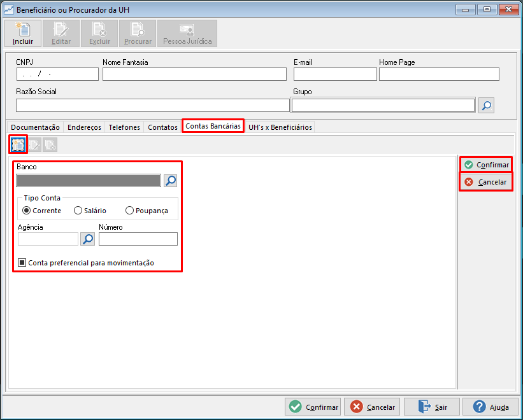Toggle Conta preferencial para movimentação checkbox
523x420 pixels.
pyautogui.click(x=22, y=262)
